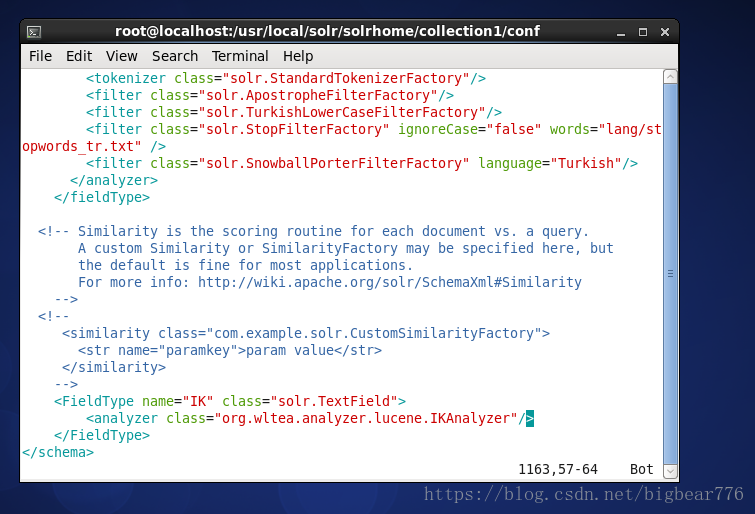Click the 1163,57-64 cursor position indicator
The width and height of the screenshot is (755, 514).
tap(558, 469)
